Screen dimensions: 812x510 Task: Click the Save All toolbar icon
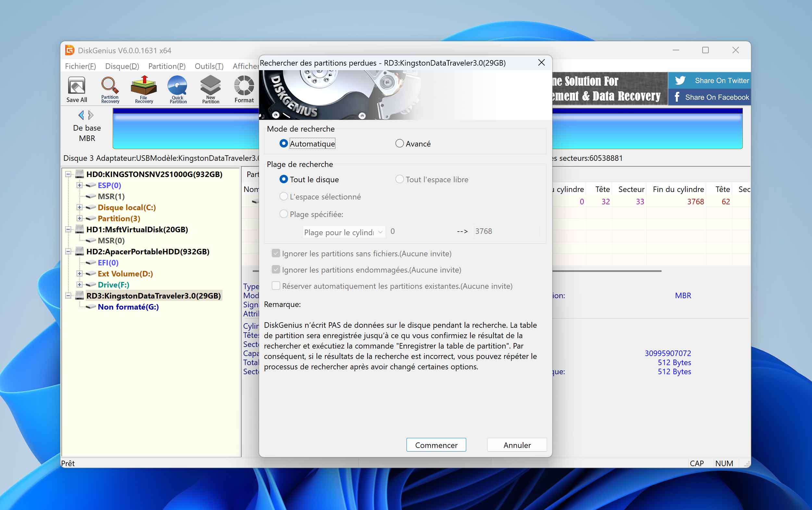(x=77, y=89)
